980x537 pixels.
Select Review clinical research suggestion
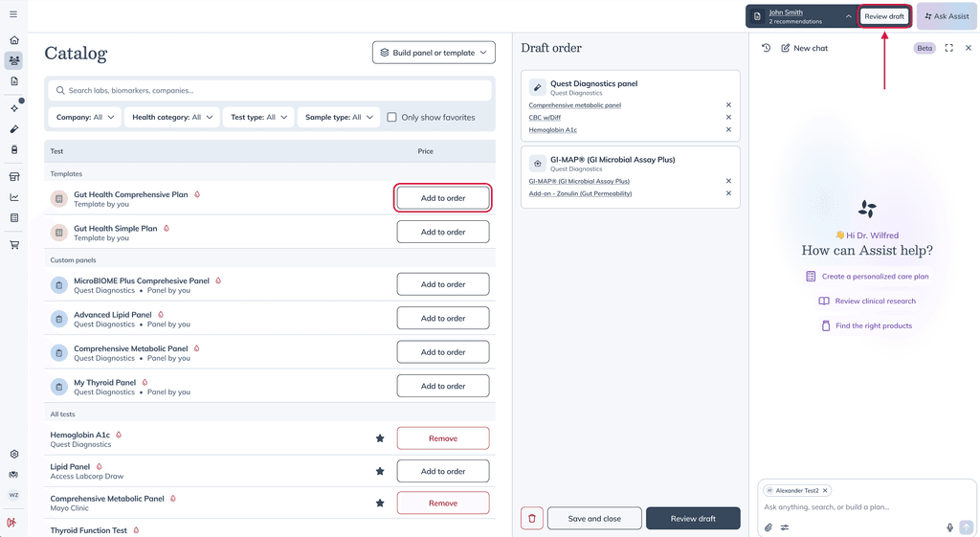click(x=867, y=302)
